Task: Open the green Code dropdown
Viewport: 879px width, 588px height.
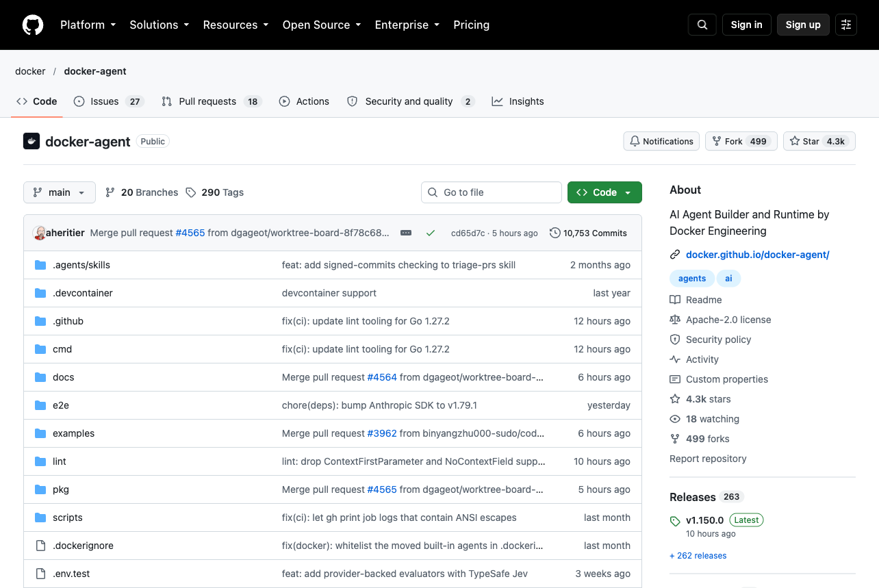Action: pos(604,192)
